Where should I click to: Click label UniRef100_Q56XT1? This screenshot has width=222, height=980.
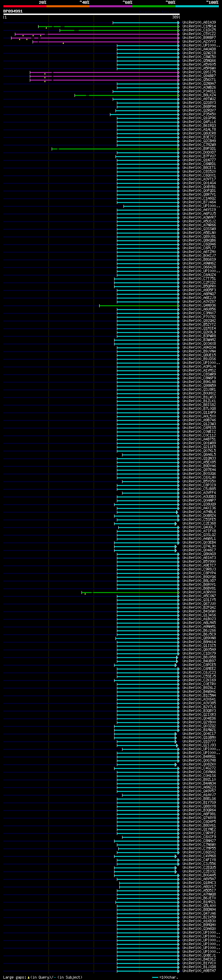[x=199, y=80]
